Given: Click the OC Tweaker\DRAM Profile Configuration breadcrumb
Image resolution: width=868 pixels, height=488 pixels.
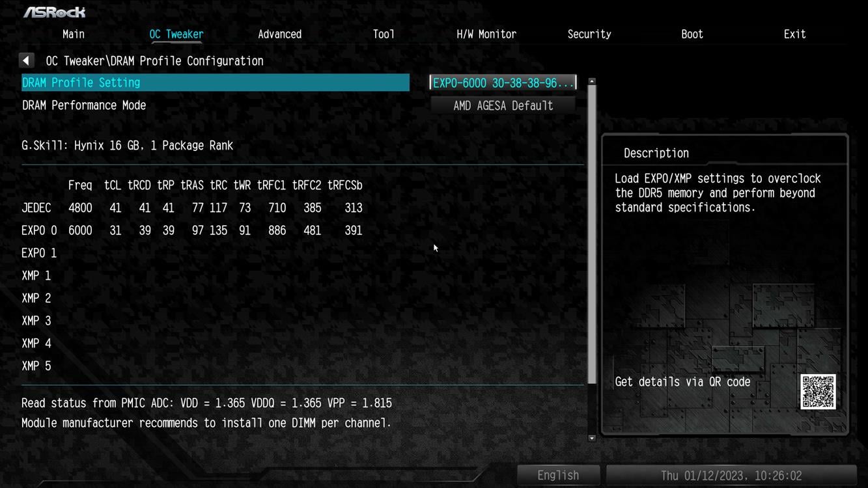Looking at the screenshot, I should 154,61.
